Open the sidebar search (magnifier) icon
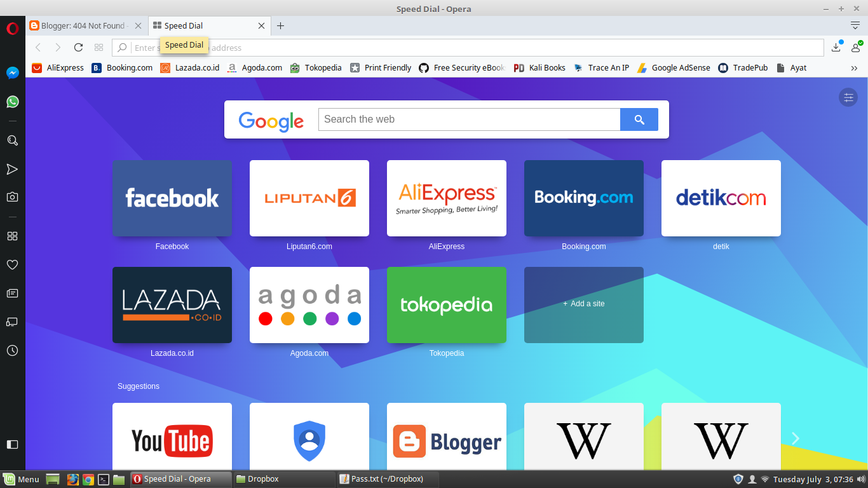Image resolution: width=868 pixels, height=488 pixels. click(12, 140)
